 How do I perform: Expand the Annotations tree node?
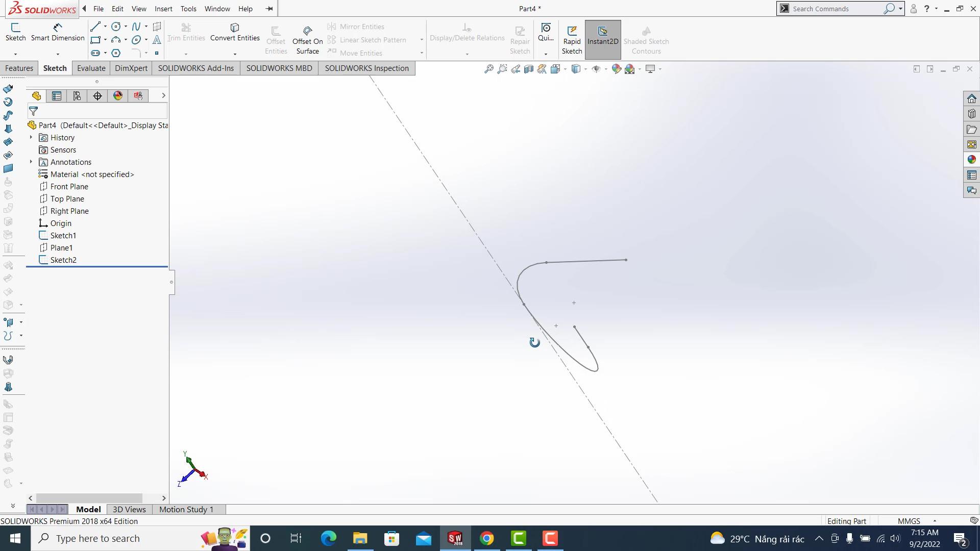(31, 162)
